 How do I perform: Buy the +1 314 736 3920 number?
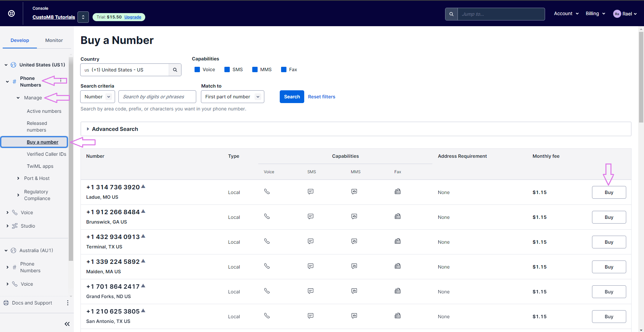pyautogui.click(x=609, y=192)
